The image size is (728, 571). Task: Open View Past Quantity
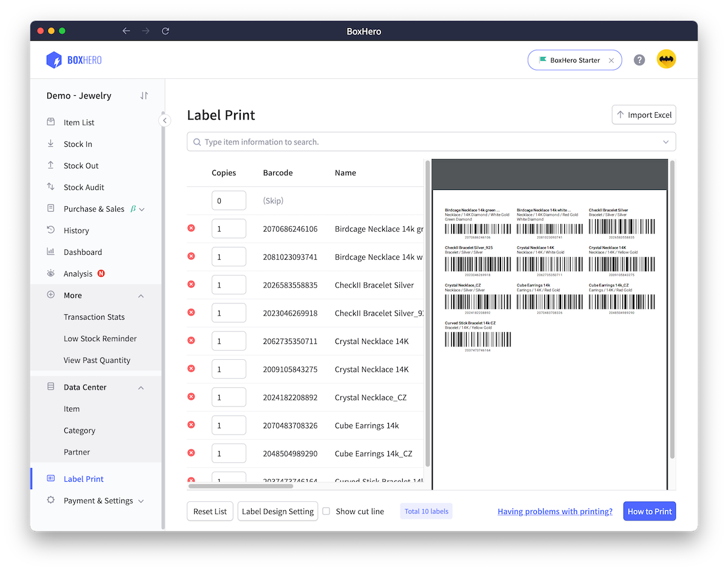pos(97,360)
